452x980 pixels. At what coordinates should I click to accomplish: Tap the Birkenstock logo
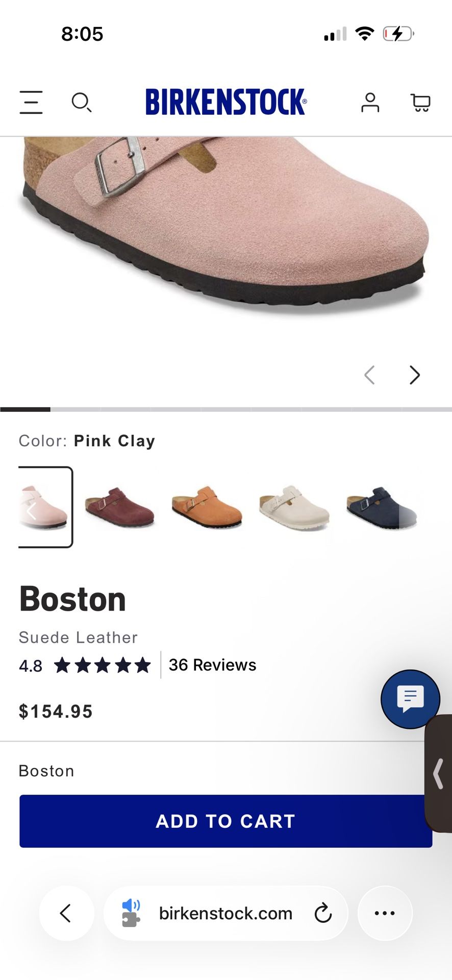click(226, 102)
